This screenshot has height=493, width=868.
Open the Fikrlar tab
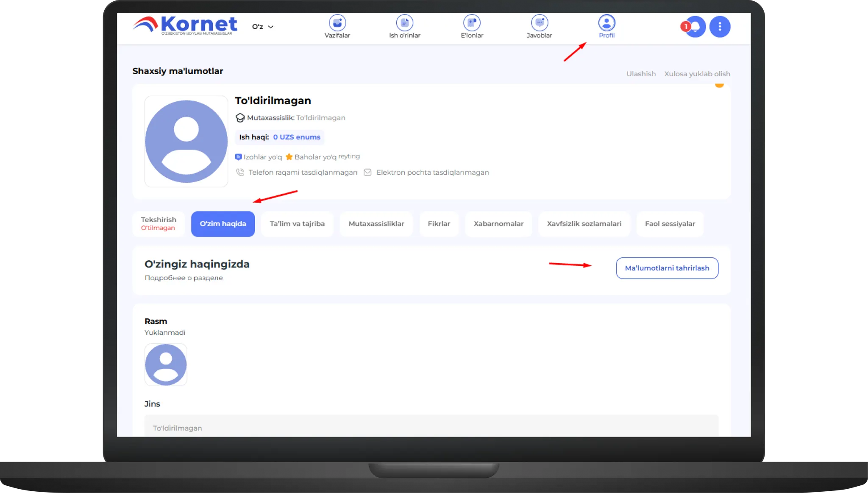(x=439, y=224)
